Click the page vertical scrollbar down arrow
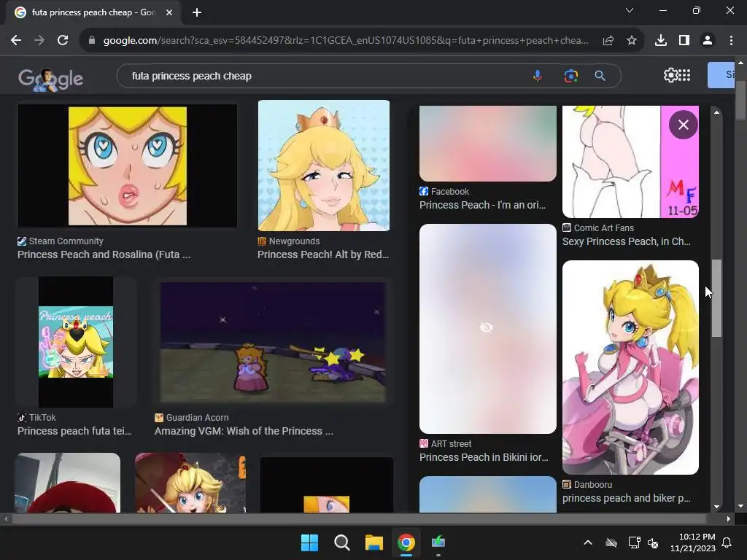Image resolution: width=747 pixels, height=560 pixels. click(740, 506)
